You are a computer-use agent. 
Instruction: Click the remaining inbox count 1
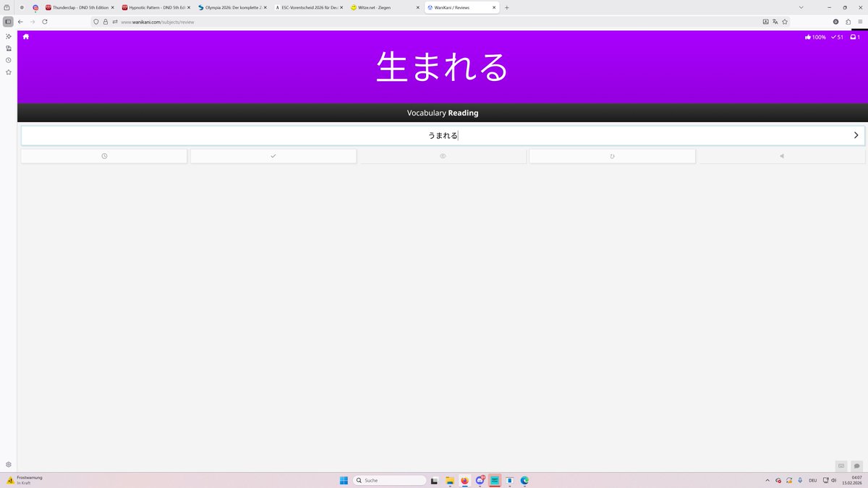coord(855,37)
